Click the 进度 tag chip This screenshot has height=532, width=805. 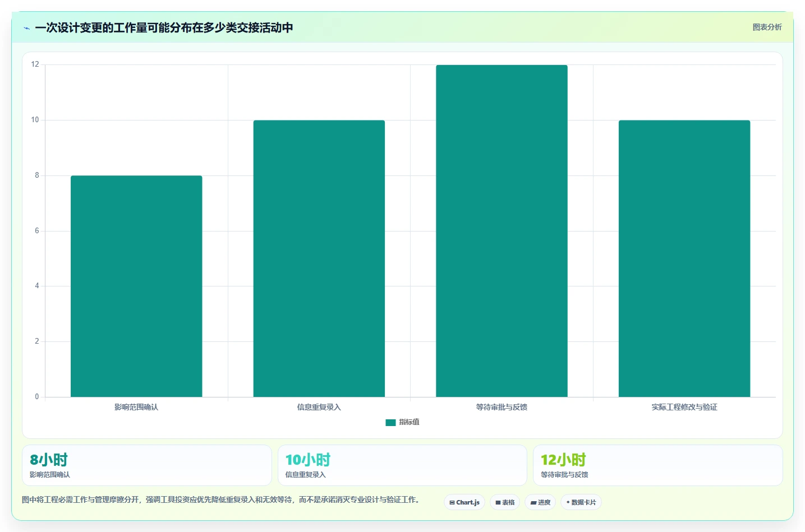coord(540,502)
